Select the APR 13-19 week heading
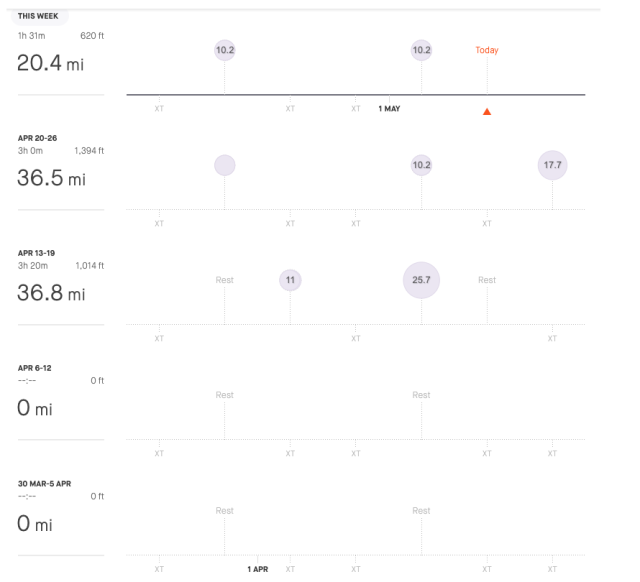 tap(36, 253)
